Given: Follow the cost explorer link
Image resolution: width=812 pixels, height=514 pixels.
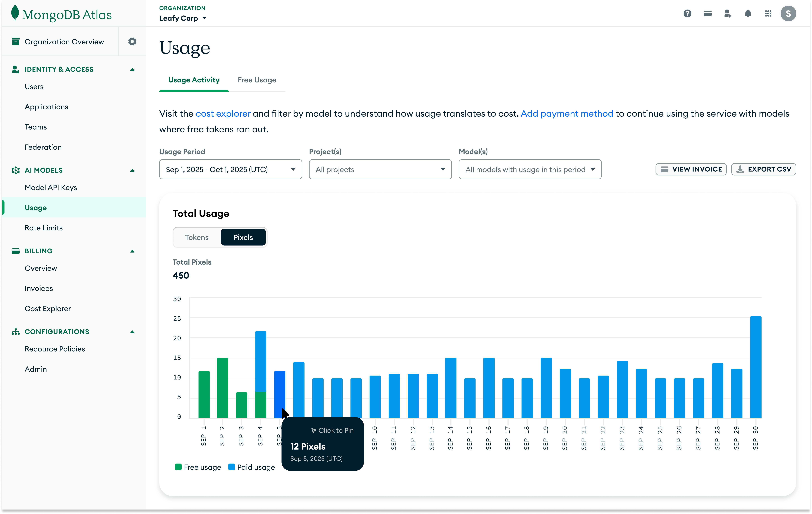Looking at the screenshot, I should click(x=223, y=114).
